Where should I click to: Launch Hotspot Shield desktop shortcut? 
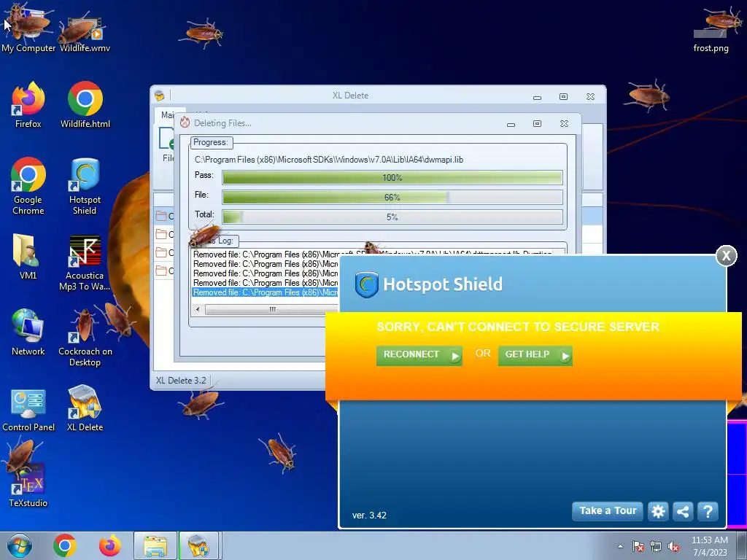[85, 186]
